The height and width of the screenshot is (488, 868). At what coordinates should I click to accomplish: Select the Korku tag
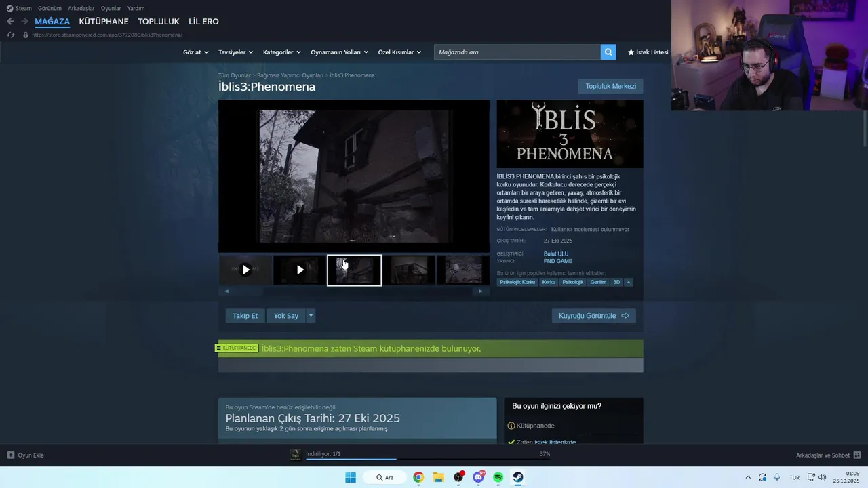(x=549, y=282)
